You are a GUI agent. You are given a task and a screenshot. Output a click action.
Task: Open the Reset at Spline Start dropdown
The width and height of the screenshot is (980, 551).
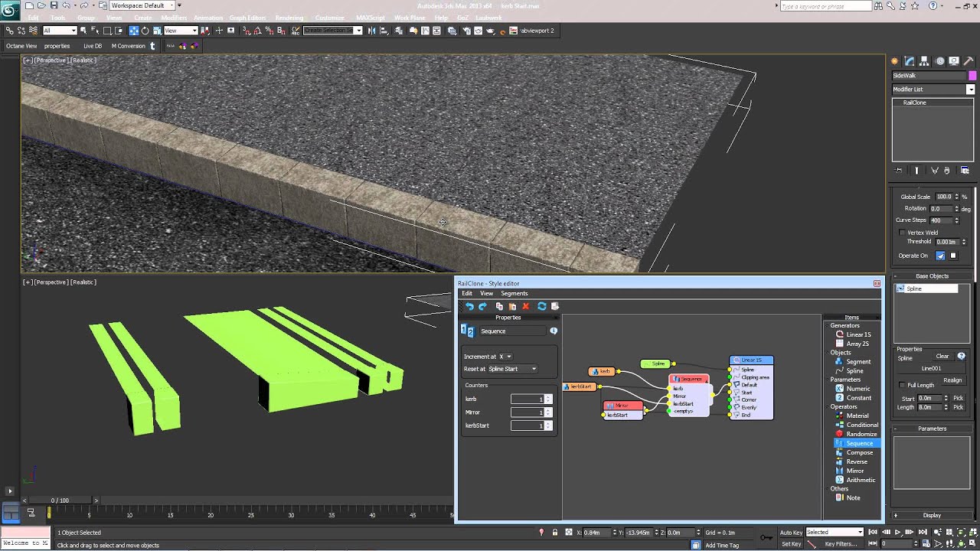(x=512, y=369)
